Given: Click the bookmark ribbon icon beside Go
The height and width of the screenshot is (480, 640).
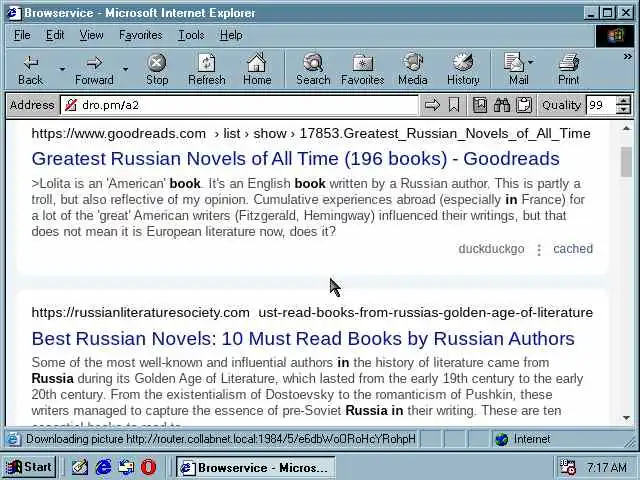Looking at the screenshot, I should coord(453,105).
